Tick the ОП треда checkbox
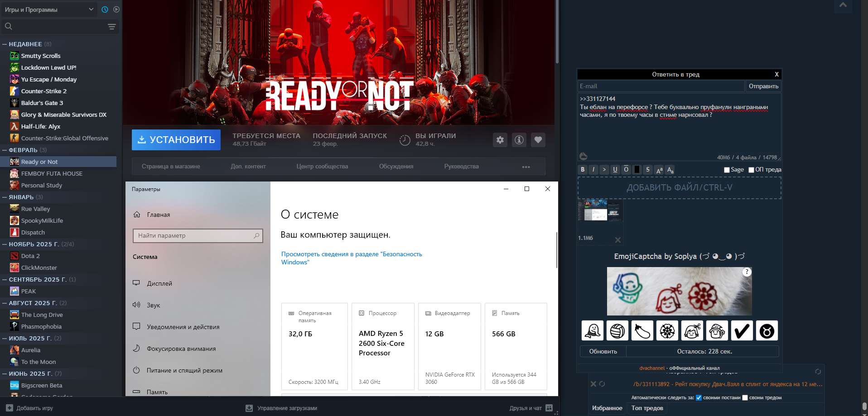The height and width of the screenshot is (416, 868). pos(751,170)
